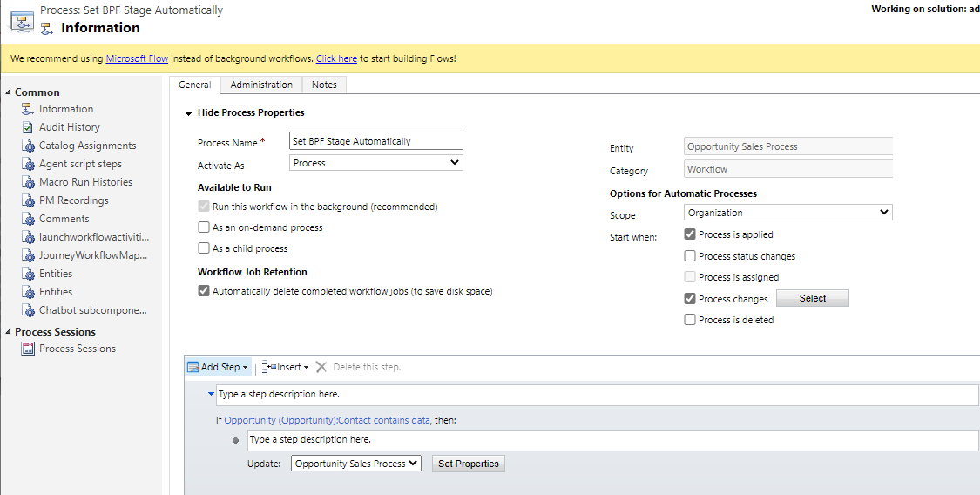Open Process Sessions item in the sidebar

pos(78,349)
